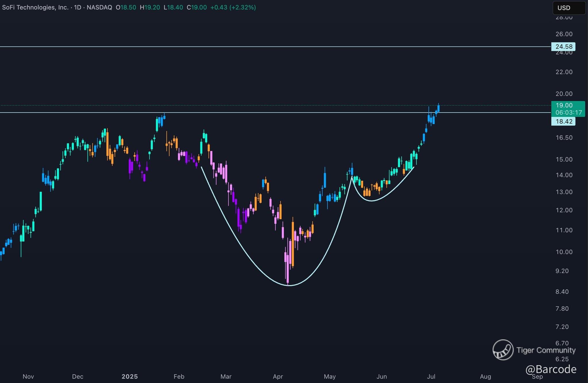Click the SoFi Technologies symbol title

(x=35, y=7)
